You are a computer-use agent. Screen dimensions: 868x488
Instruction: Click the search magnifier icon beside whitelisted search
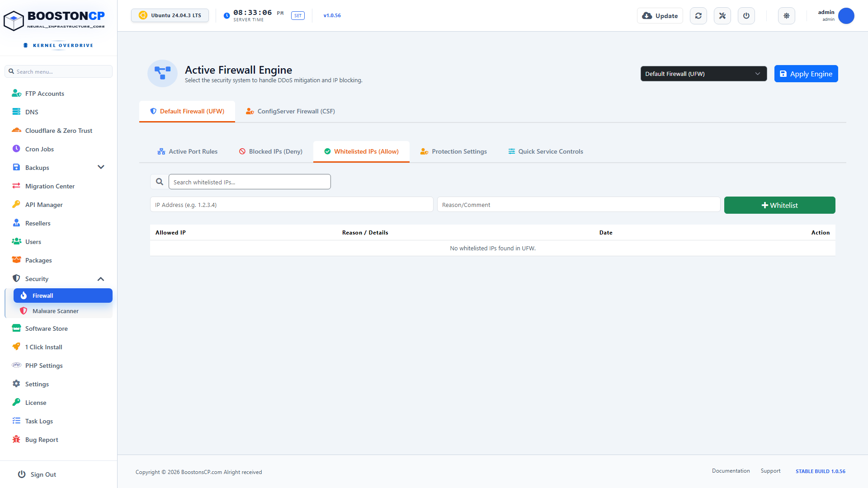click(x=160, y=182)
